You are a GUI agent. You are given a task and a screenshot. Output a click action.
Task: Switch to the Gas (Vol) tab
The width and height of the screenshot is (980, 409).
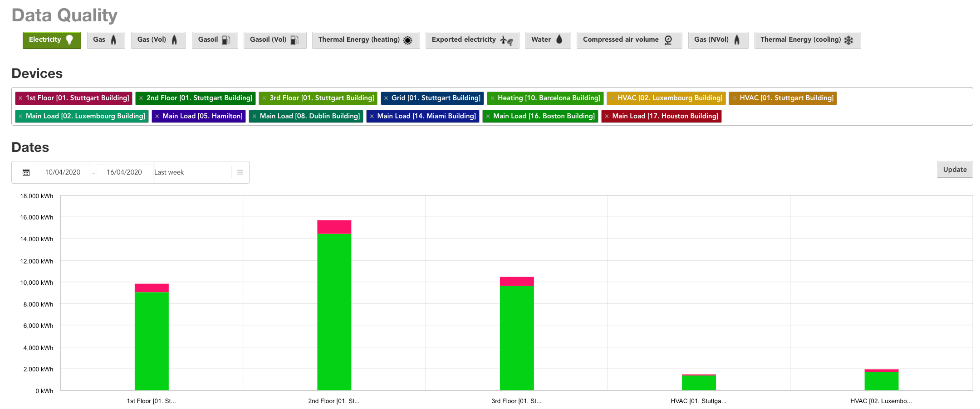(158, 40)
